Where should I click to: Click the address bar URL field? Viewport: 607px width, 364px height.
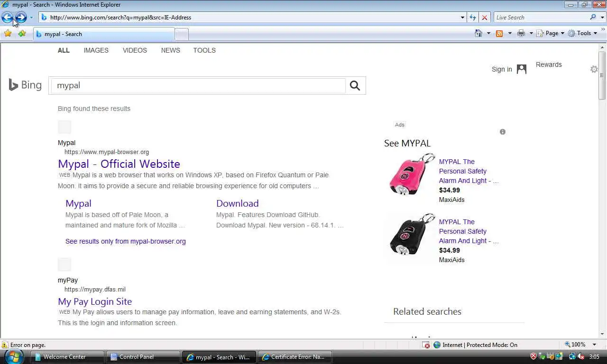(x=249, y=18)
